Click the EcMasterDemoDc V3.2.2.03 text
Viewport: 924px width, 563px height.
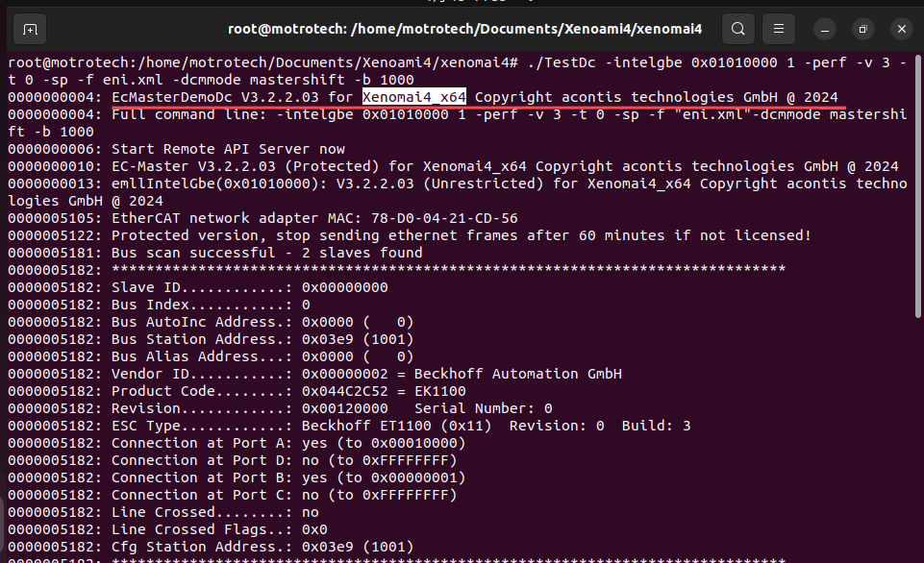tap(215, 97)
